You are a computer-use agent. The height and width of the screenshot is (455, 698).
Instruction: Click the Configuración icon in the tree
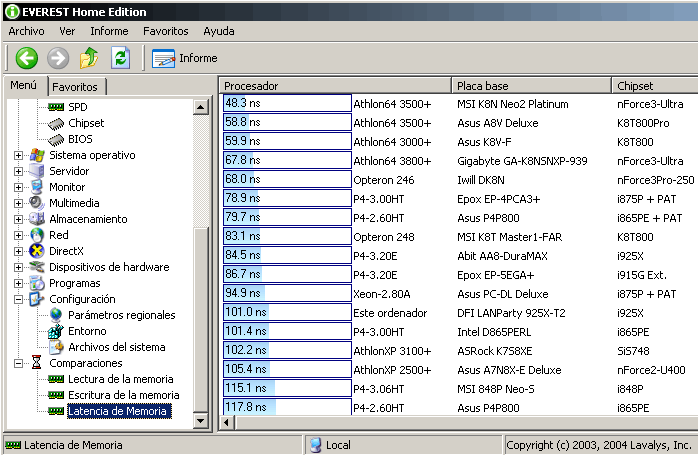coord(37,299)
